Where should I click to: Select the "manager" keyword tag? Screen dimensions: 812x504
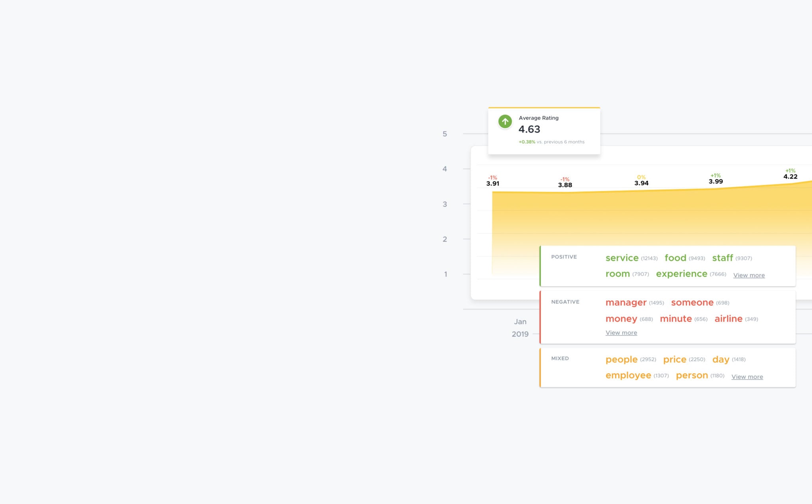click(x=626, y=302)
